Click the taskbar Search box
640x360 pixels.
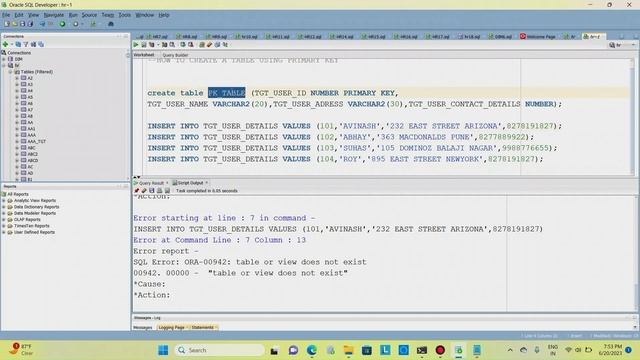[220, 350]
